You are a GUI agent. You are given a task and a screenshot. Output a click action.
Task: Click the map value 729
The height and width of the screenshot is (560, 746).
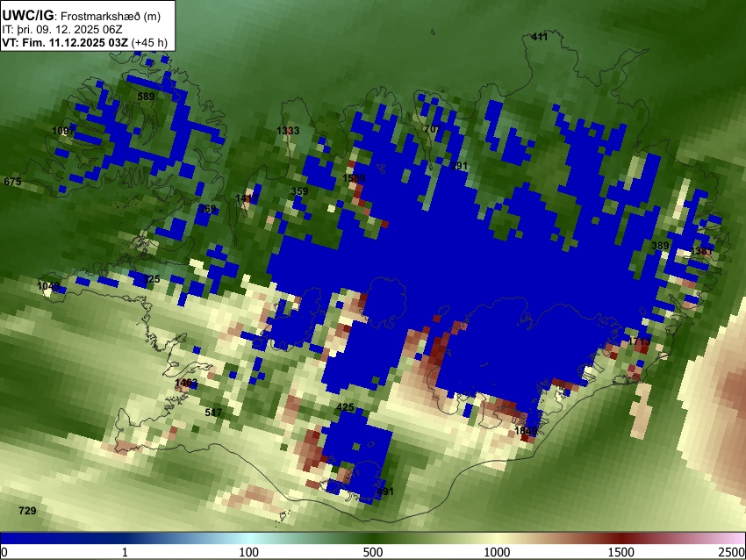[27, 511]
